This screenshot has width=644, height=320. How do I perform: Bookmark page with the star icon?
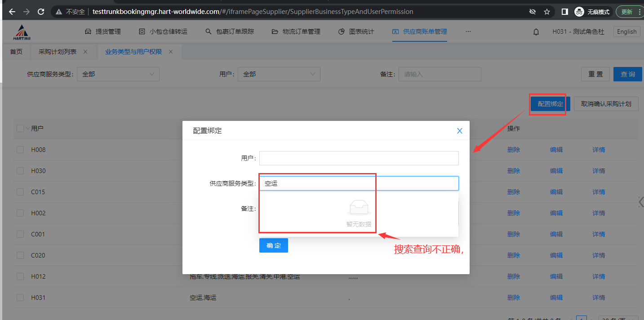[547, 12]
